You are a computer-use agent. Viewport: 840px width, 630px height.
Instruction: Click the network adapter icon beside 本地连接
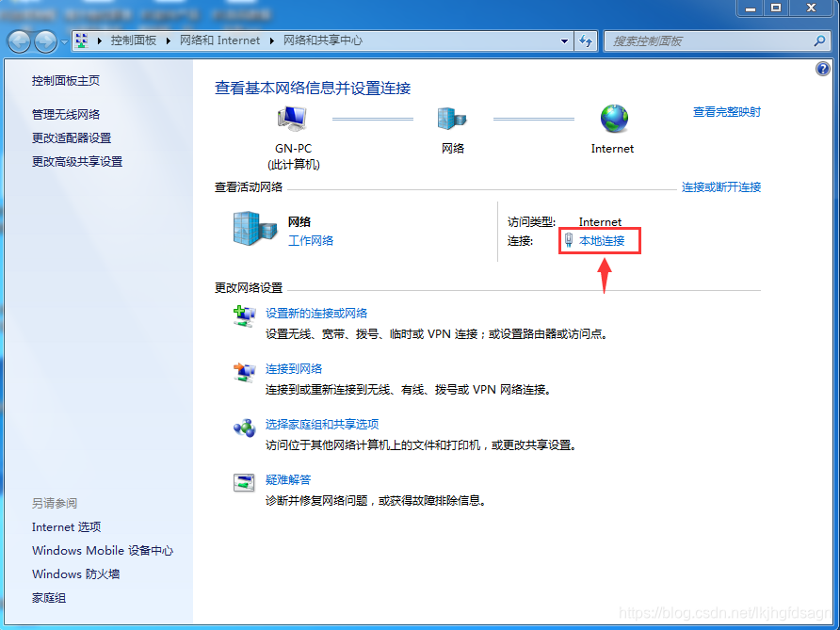pyautogui.click(x=569, y=240)
